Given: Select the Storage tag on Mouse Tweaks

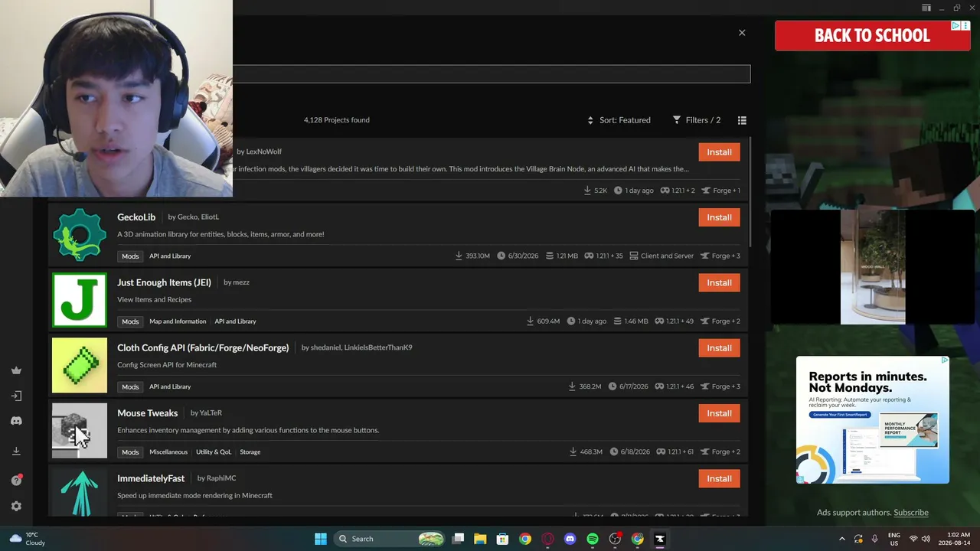Looking at the screenshot, I should click(250, 452).
